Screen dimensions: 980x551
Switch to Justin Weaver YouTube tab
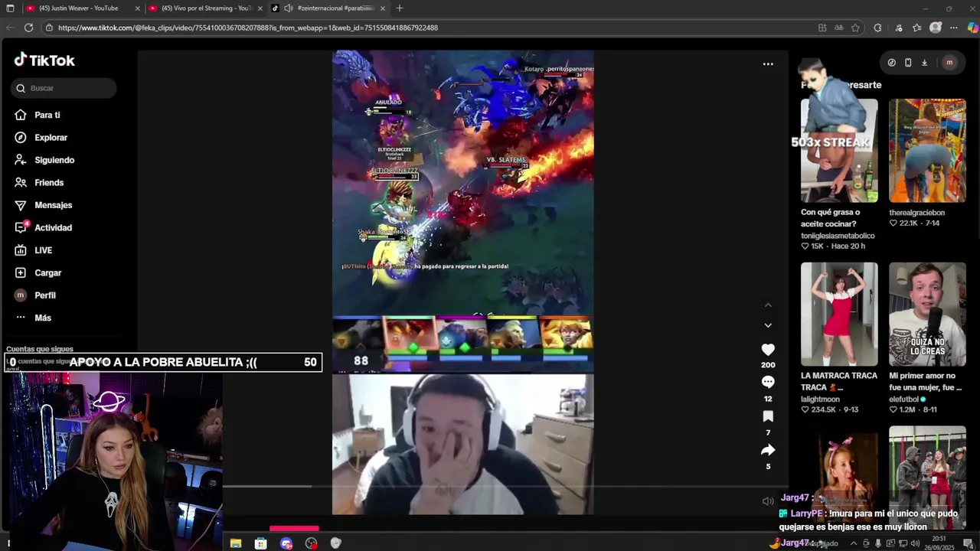83,8
